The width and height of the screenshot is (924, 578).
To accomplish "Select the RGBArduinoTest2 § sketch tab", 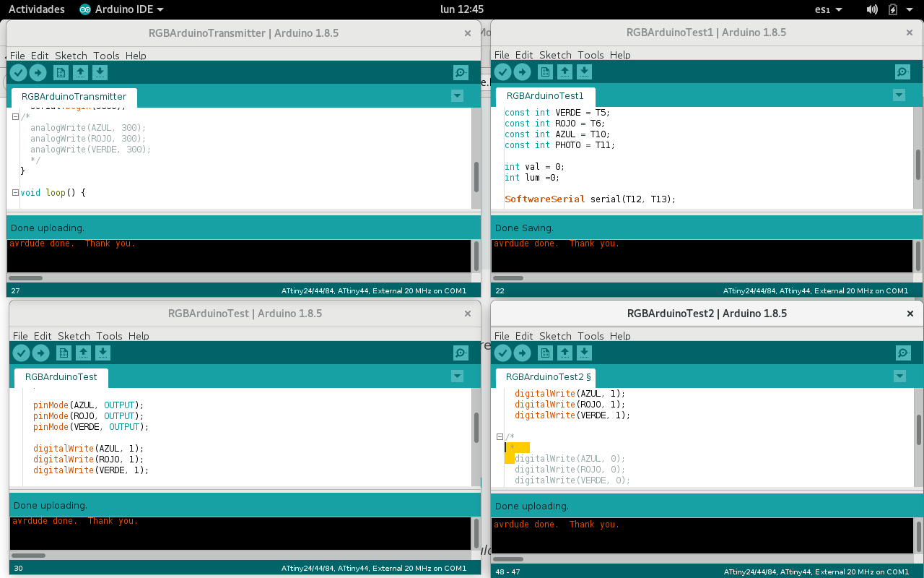I will [x=546, y=377].
